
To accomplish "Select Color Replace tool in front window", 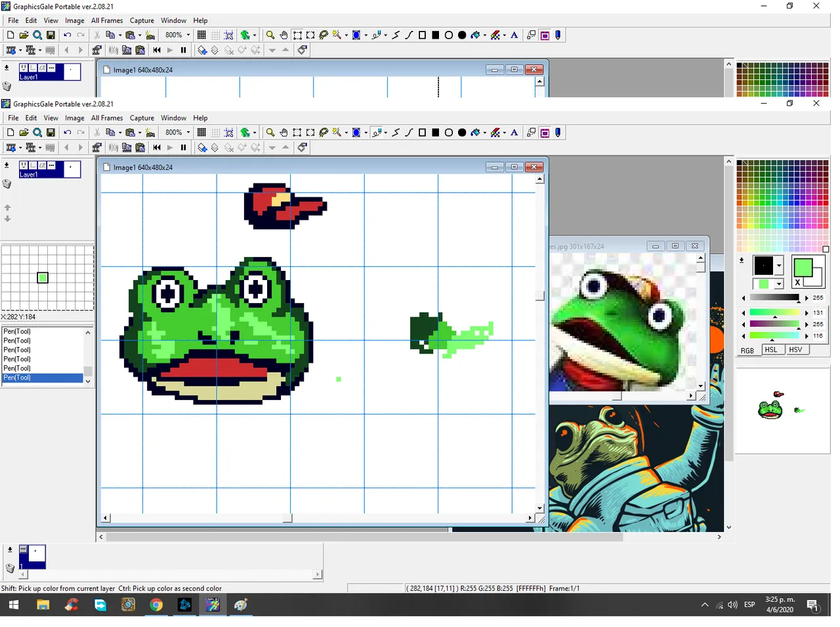I will point(495,132).
